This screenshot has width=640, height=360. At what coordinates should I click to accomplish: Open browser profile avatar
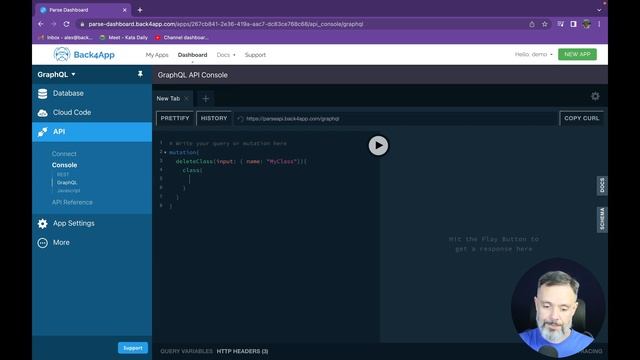tap(587, 24)
